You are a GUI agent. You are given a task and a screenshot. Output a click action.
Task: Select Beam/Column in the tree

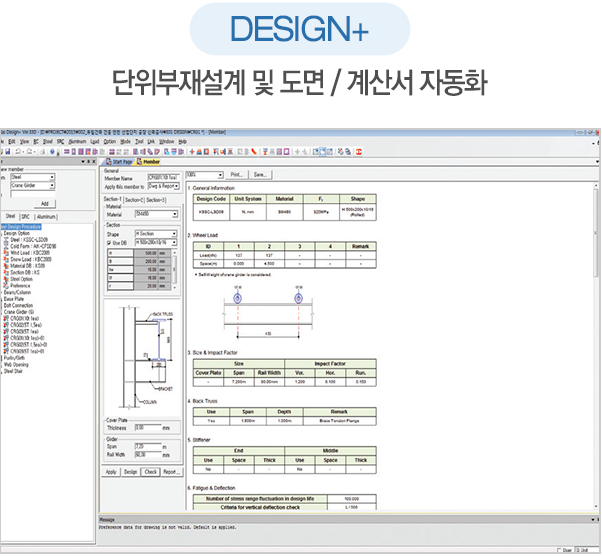click(x=17, y=292)
